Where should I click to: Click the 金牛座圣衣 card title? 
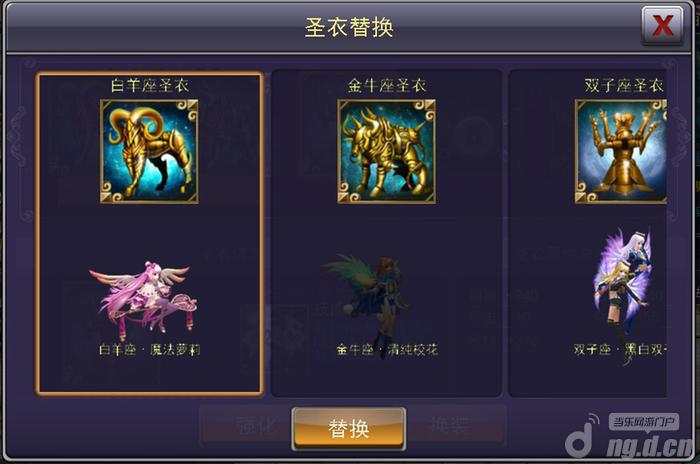pos(387,85)
